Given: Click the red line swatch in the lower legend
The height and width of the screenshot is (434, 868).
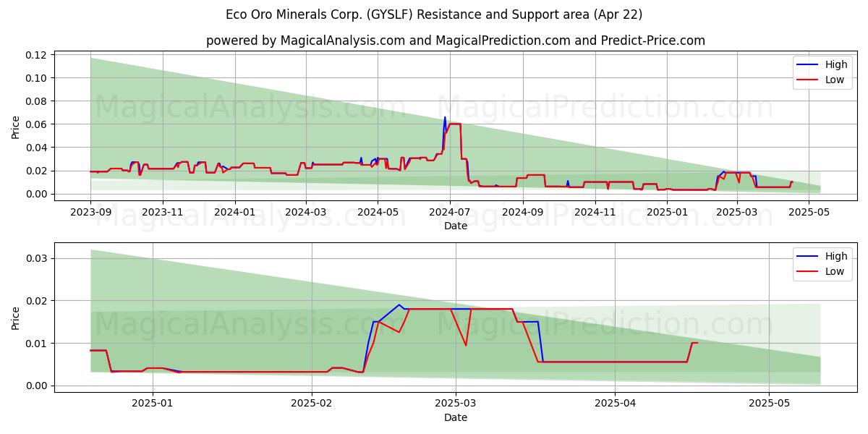Looking at the screenshot, I should coord(809,272).
